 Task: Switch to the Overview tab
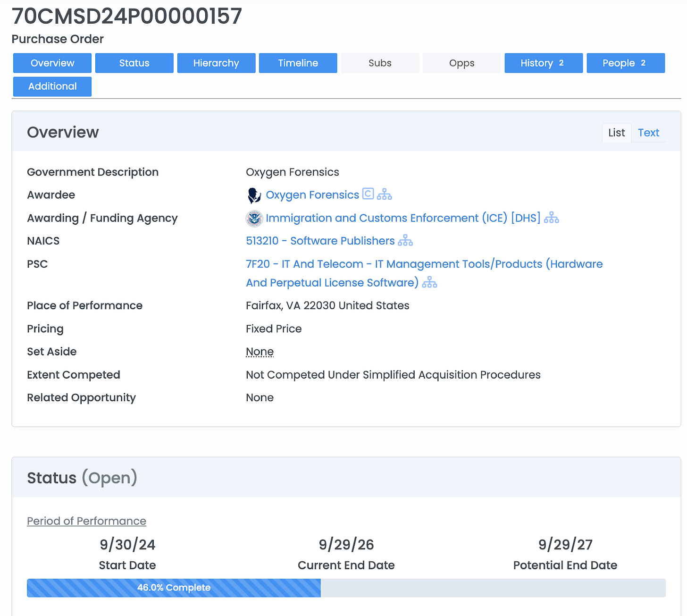(x=52, y=63)
